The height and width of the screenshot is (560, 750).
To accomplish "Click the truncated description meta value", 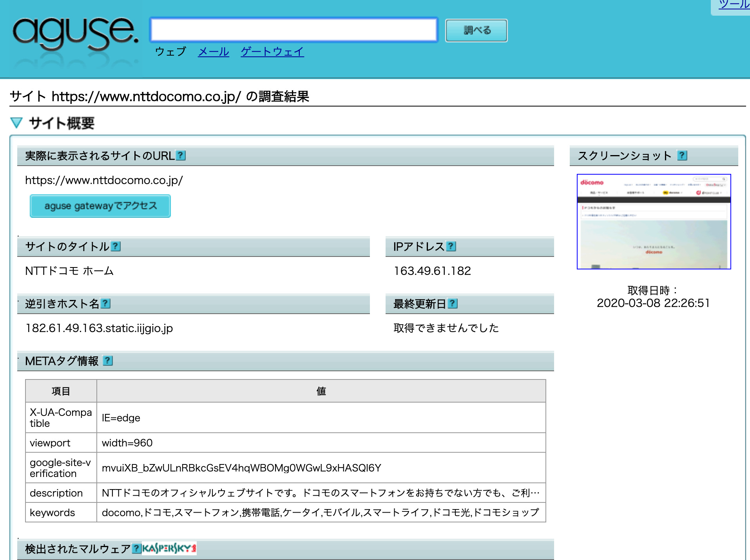I will pos(321,493).
